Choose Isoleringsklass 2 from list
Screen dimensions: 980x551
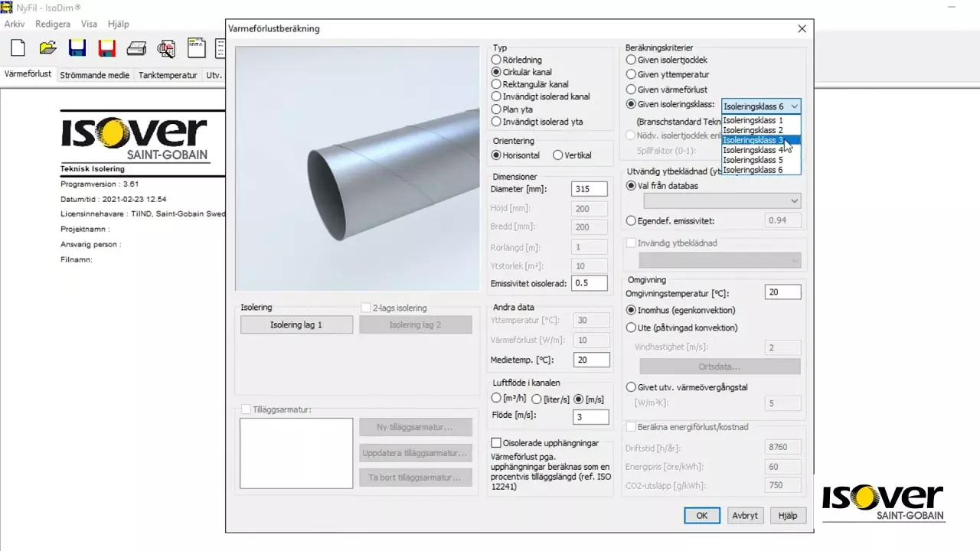pyautogui.click(x=761, y=130)
